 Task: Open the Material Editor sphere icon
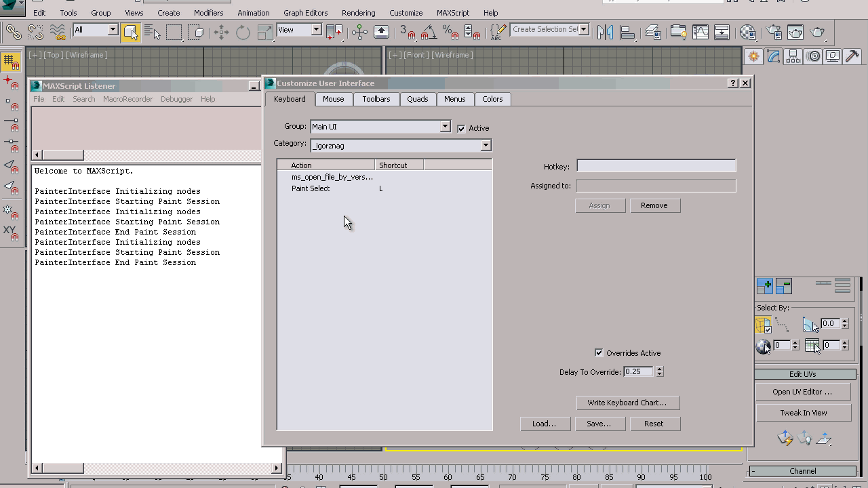(747, 32)
